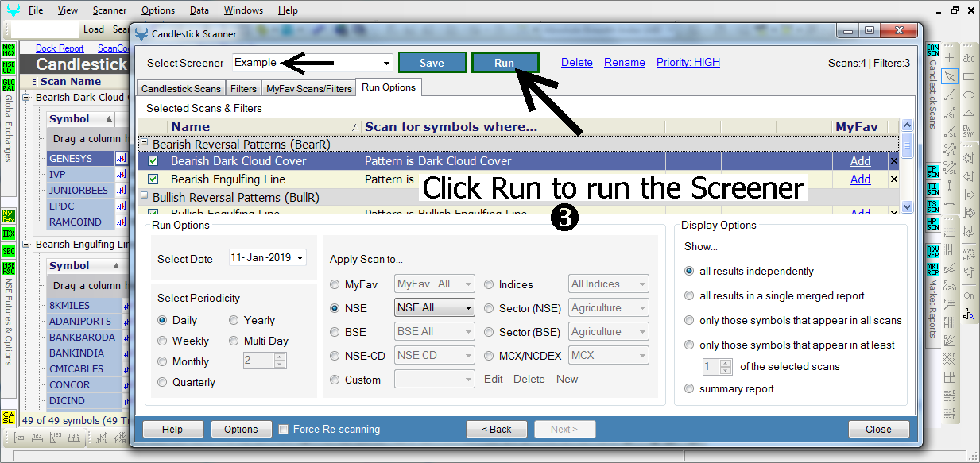Select all results in a single merged report
Image resolution: width=980 pixels, height=463 pixels.
pyautogui.click(x=689, y=295)
